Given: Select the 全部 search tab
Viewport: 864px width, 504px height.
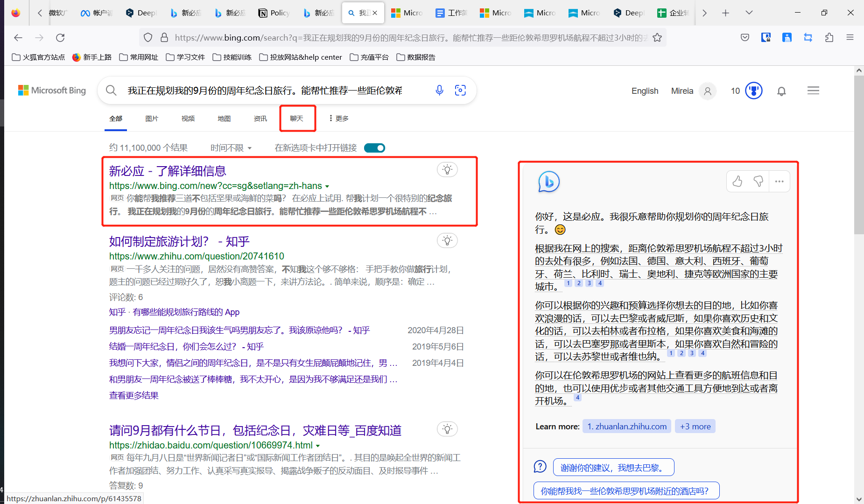Looking at the screenshot, I should 116,119.
